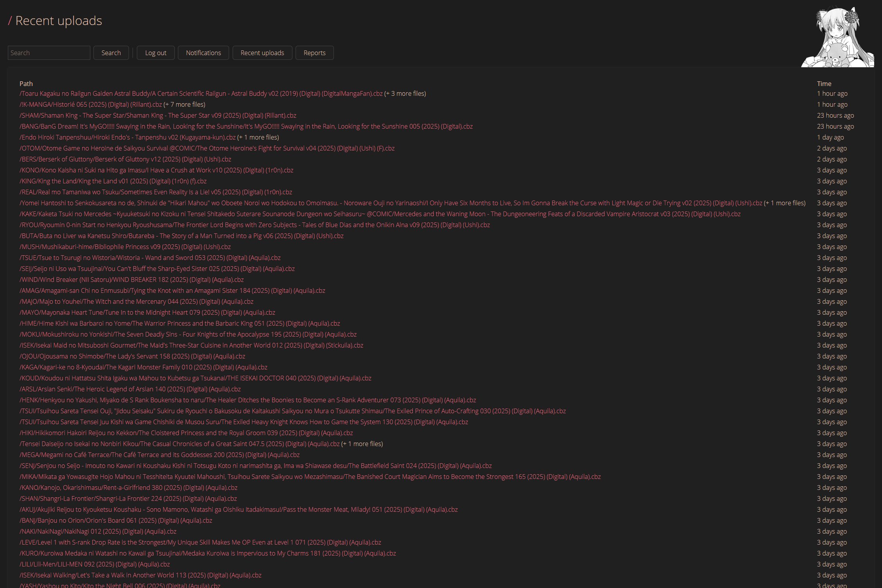
Task: Open Berserk of Gluttony v12 link
Action: [x=125, y=159]
